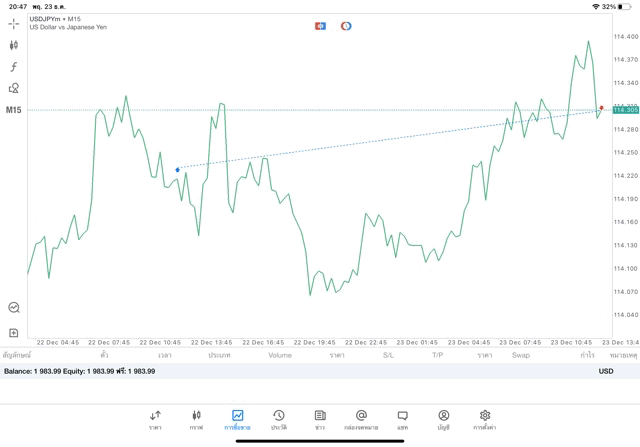The height and width of the screenshot is (447, 640).
Task: Open the mailbox @ tab
Action: pos(361,419)
